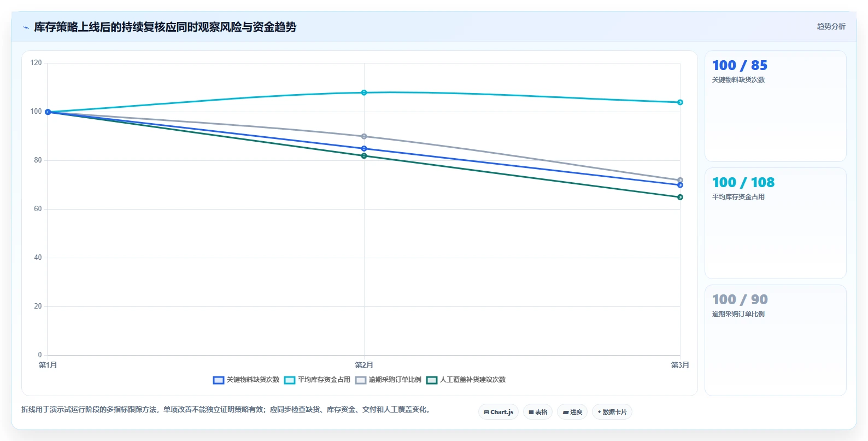
Task: Click the 趋势分析 label in the header
Action: tap(831, 26)
